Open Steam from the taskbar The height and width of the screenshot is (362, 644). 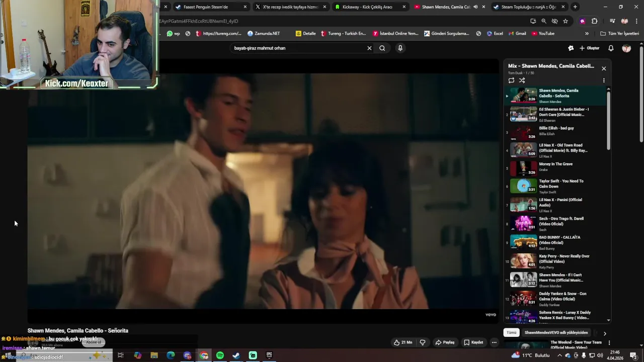pos(236,355)
